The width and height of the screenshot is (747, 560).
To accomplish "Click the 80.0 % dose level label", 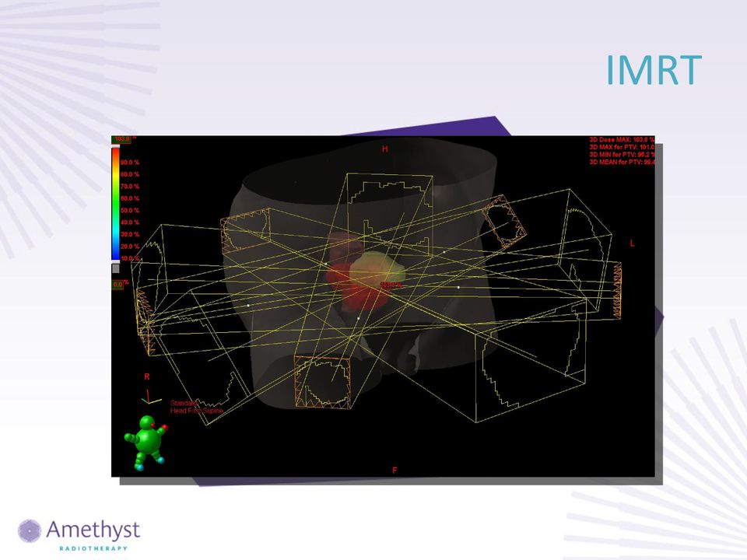I will pyautogui.click(x=130, y=174).
